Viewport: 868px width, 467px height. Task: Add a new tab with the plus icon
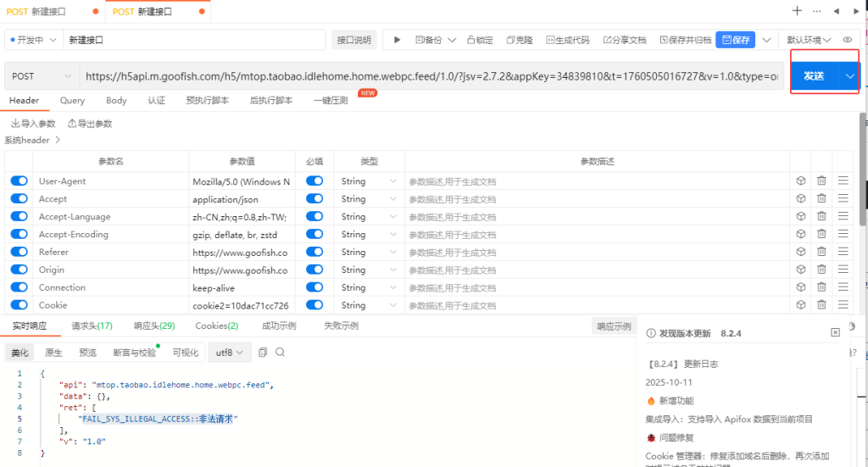797,10
